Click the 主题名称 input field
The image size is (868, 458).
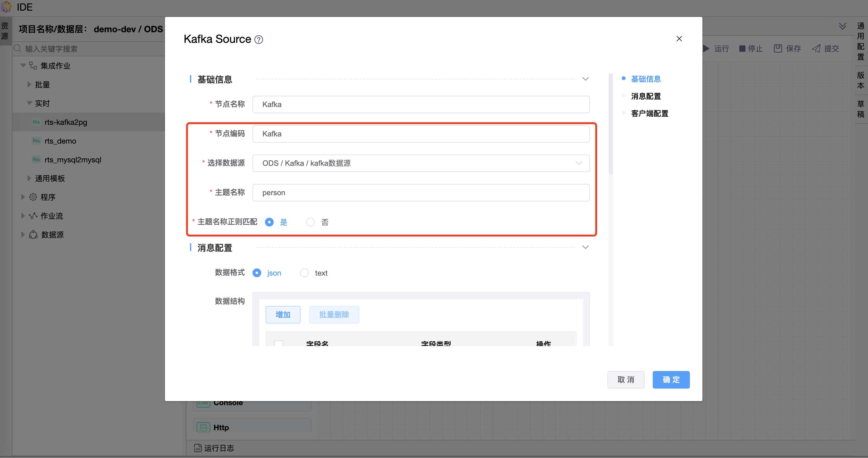tap(421, 193)
